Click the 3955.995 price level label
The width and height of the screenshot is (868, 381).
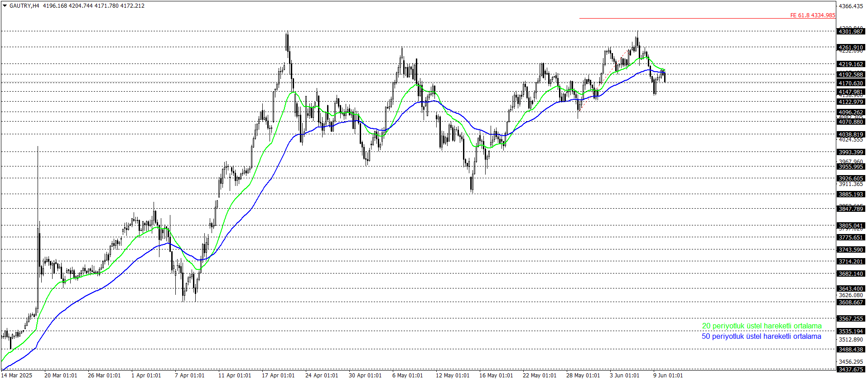[x=851, y=167]
